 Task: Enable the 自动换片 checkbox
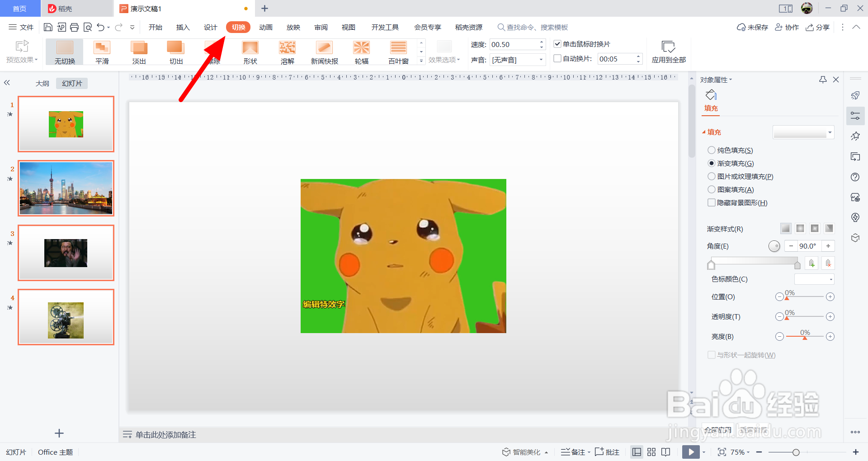click(x=557, y=58)
